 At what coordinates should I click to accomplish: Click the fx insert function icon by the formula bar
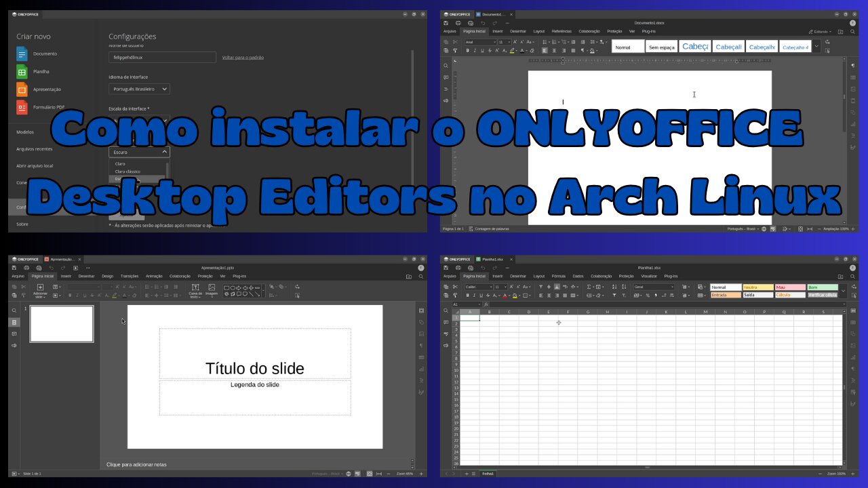pos(486,304)
